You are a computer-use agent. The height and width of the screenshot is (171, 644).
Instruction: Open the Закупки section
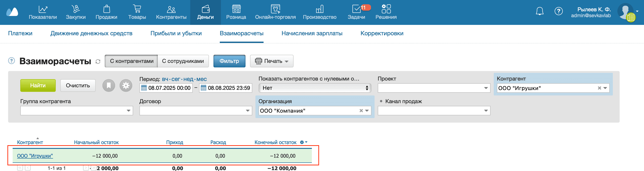point(76,12)
